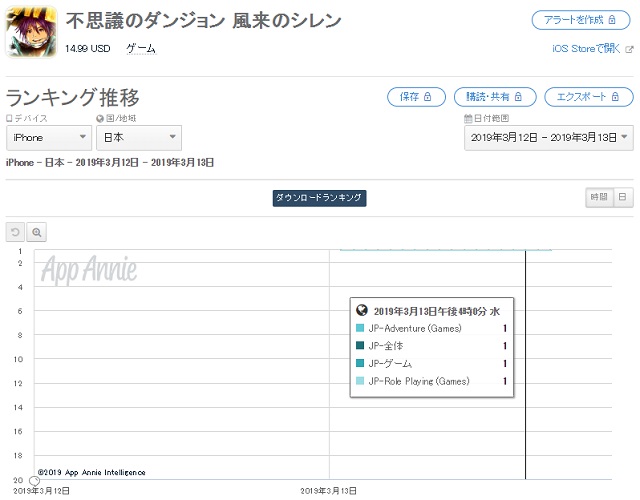The image size is (640, 500).
Task: Click the JP-Role Playing (Games) label text
Action: [x=419, y=381]
